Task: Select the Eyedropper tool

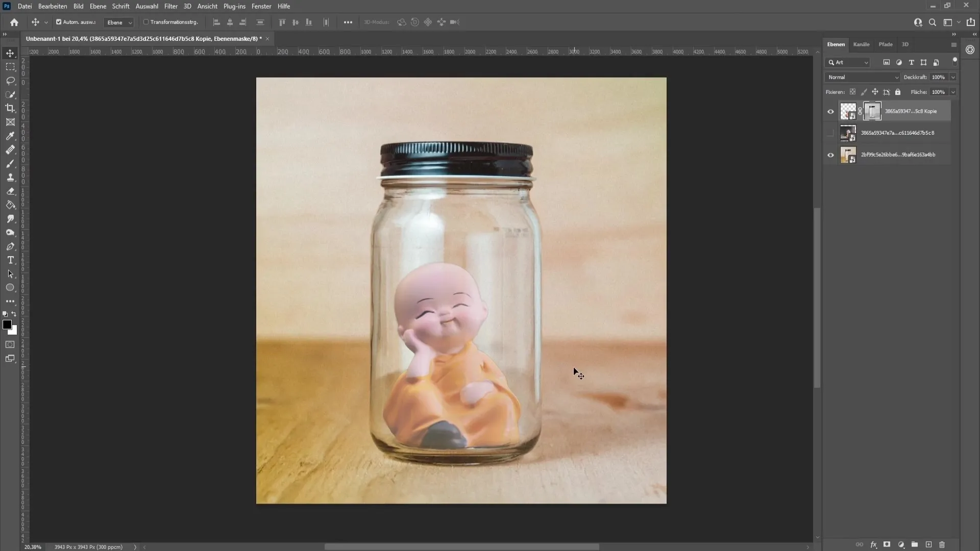Action: pos(10,135)
